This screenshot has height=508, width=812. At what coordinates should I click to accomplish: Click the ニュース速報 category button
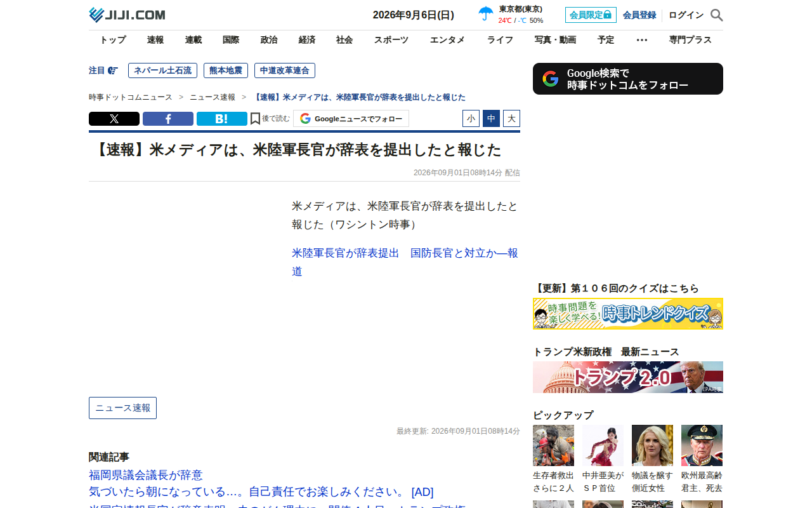pos(122,408)
